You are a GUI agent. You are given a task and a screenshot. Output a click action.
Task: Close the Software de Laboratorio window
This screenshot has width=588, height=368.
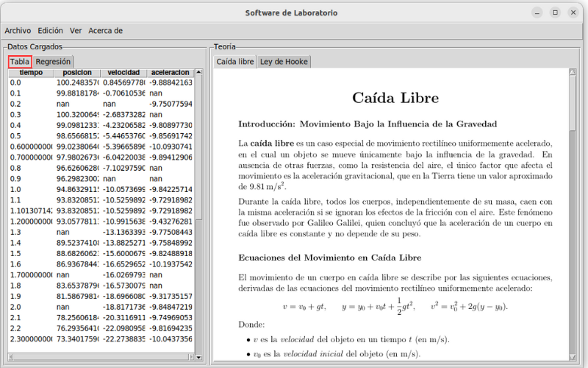(573, 13)
